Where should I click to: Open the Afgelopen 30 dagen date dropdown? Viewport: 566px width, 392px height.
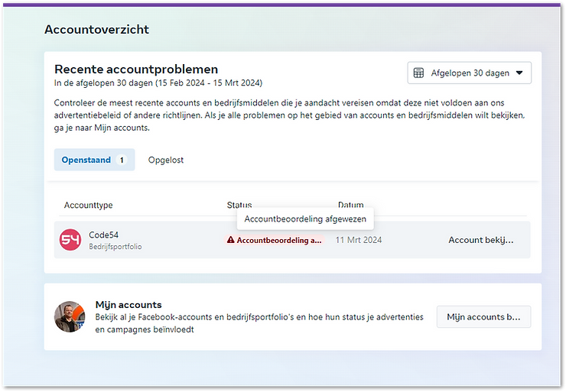[x=469, y=73]
